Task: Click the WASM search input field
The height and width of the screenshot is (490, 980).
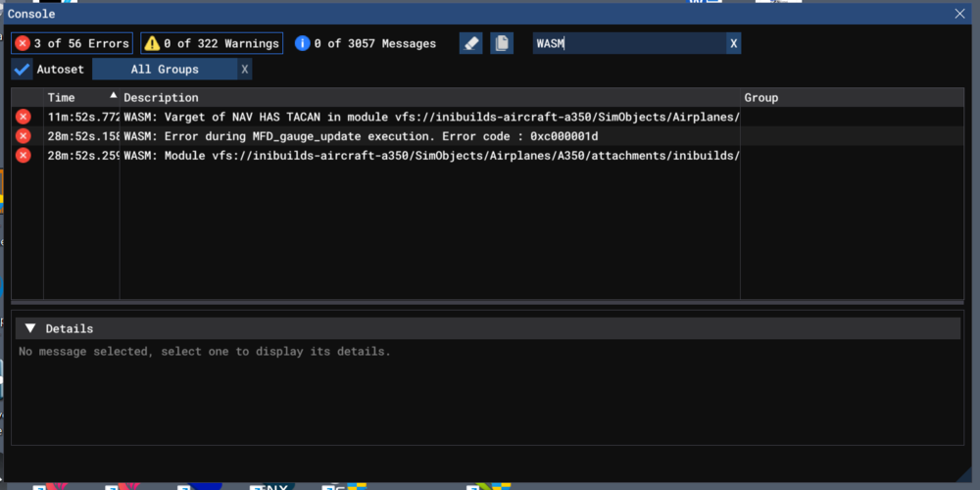Action: point(627,43)
